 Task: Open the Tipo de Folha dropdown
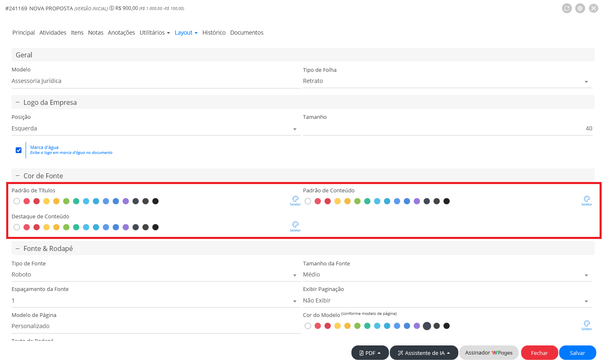[447, 81]
